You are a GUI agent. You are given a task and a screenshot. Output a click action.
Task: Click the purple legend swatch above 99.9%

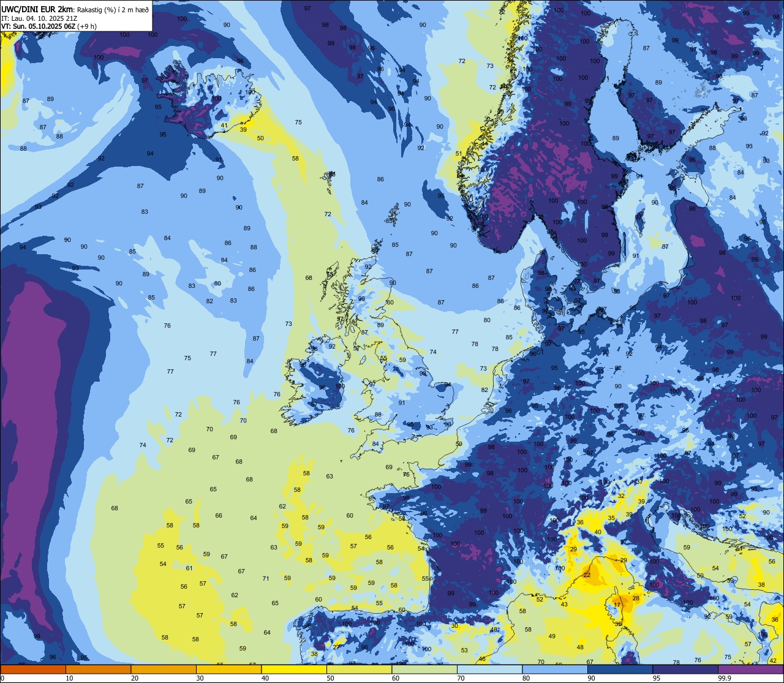750,669
